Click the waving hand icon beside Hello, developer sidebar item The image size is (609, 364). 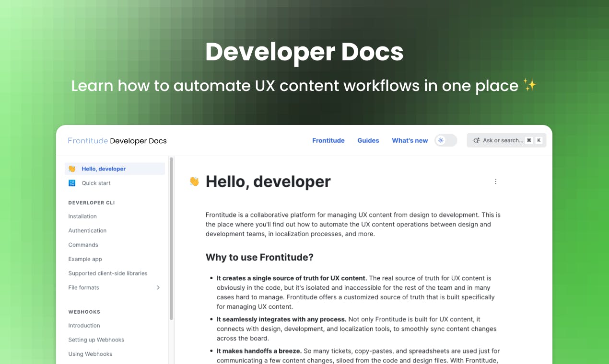pyautogui.click(x=72, y=169)
